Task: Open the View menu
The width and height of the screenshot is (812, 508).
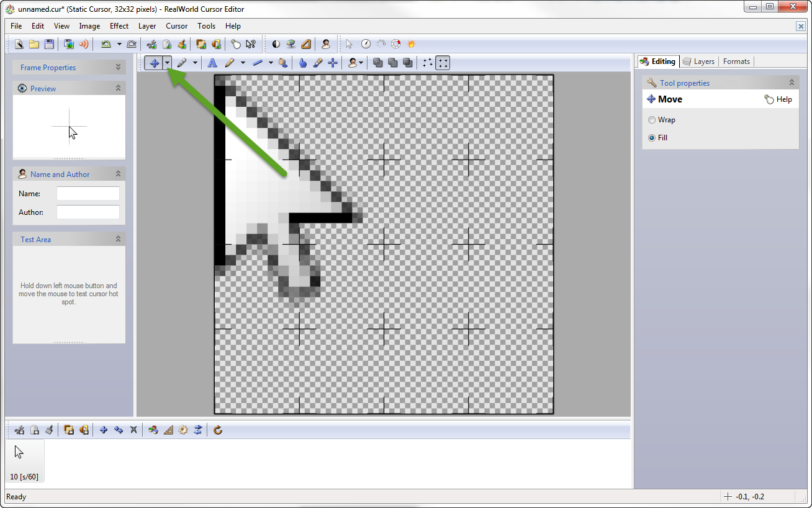Action: tap(61, 26)
